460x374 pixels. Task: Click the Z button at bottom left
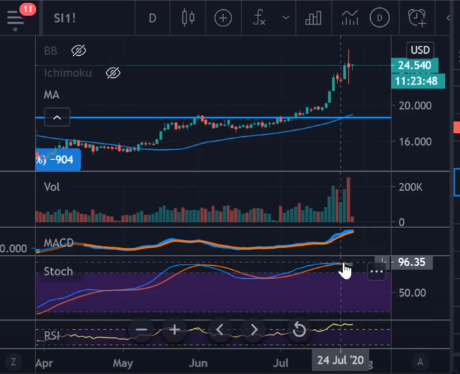tap(13, 362)
